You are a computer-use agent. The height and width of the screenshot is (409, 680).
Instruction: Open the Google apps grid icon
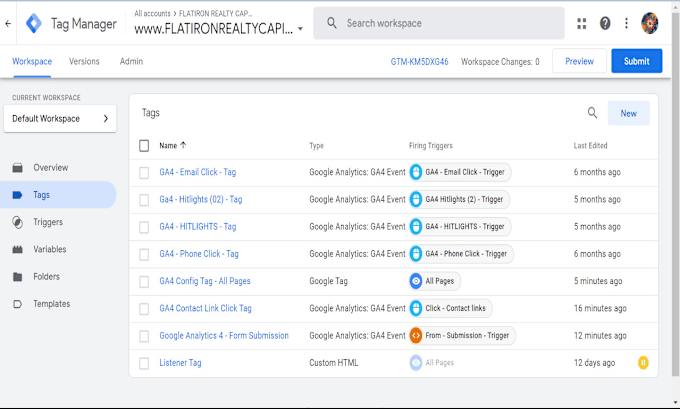click(x=582, y=23)
